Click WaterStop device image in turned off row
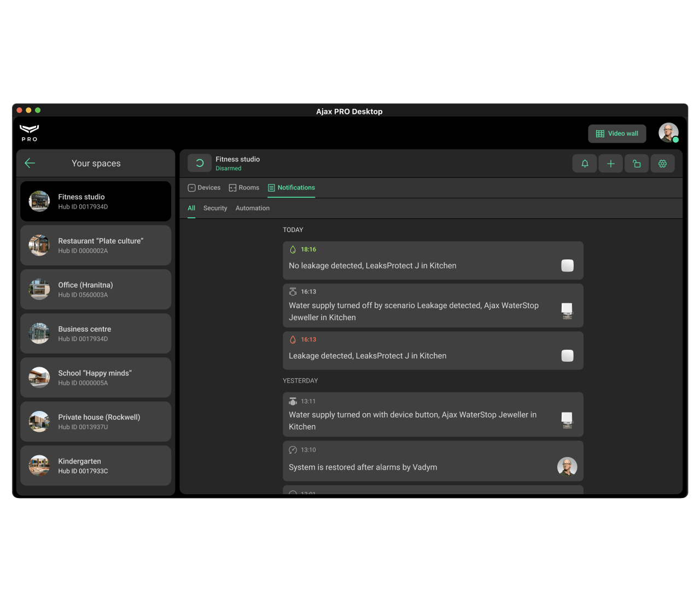This screenshot has width=700, height=602. coord(567,311)
